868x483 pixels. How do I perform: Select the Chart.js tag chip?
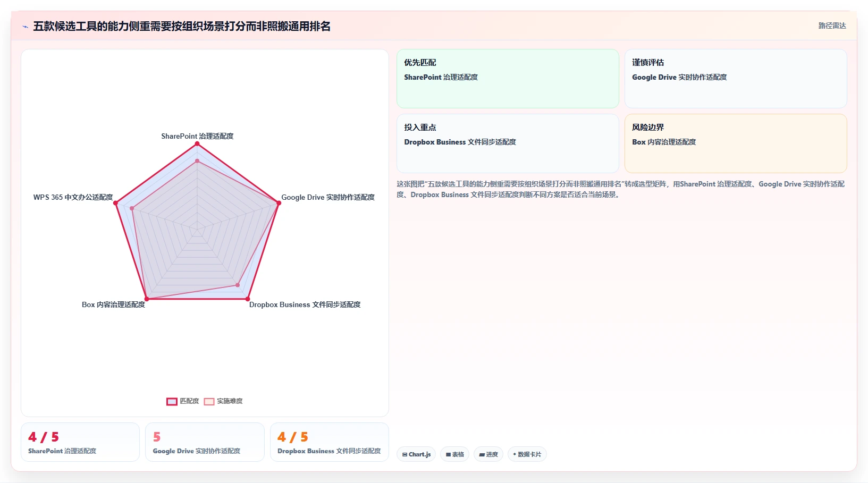[416, 454]
